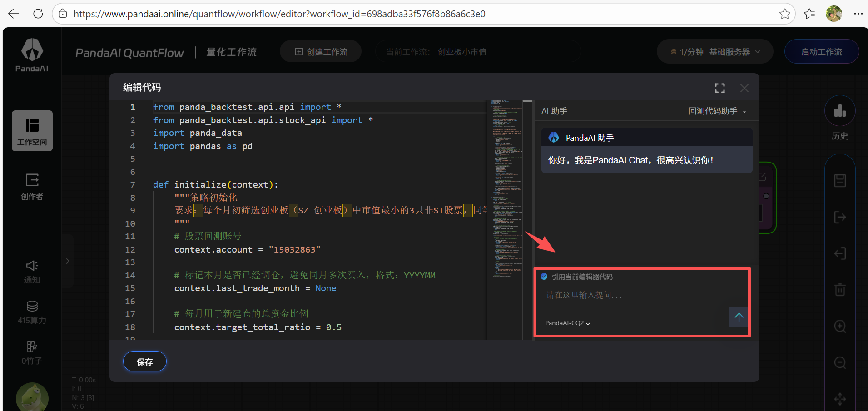Click the first import line from panda_backtest.api.api
The width and height of the screenshot is (868, 411).
247,107
